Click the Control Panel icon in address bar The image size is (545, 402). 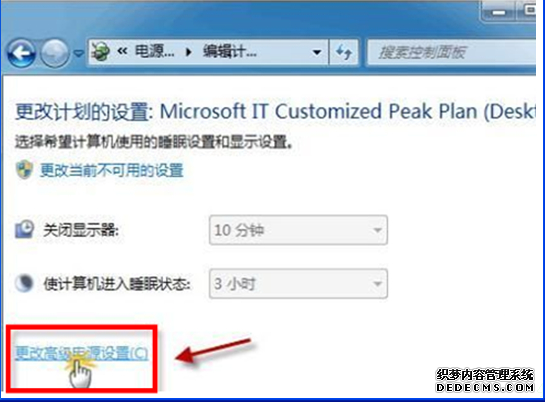100,52
